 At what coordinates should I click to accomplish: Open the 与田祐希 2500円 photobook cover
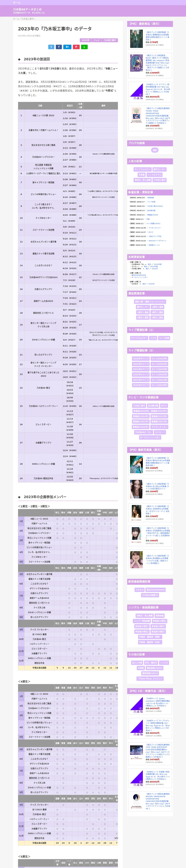click(136, 513)
